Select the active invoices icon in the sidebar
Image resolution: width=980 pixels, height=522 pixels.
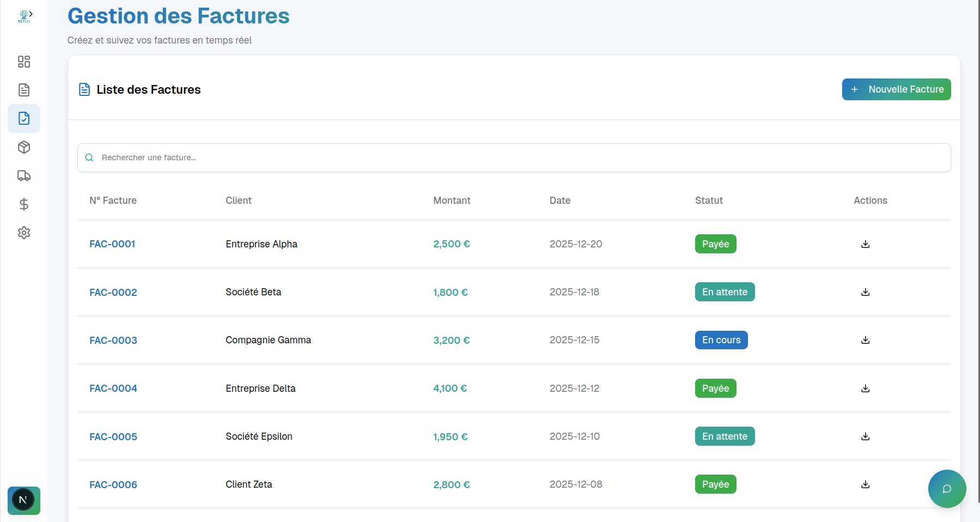point(24,118)
